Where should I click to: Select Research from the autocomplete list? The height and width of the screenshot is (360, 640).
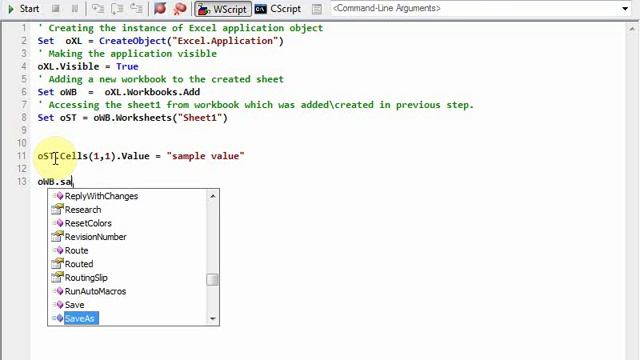[83, 210]
